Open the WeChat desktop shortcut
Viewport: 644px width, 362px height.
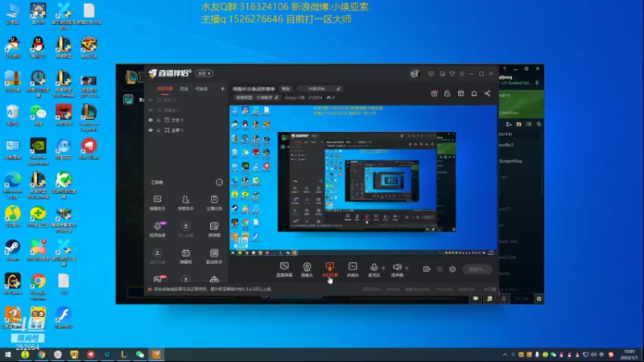38,115
